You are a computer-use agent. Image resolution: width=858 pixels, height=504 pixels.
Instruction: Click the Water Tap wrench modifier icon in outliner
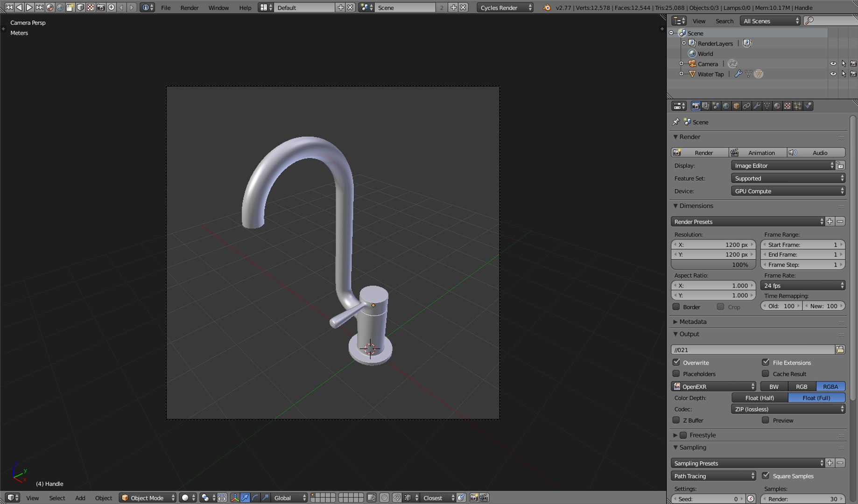point(738,74)
